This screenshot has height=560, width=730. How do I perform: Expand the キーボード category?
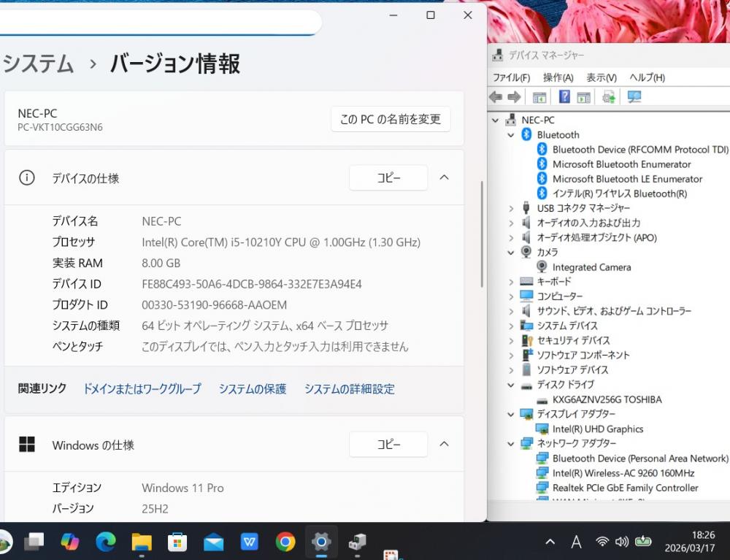(511, 282)
